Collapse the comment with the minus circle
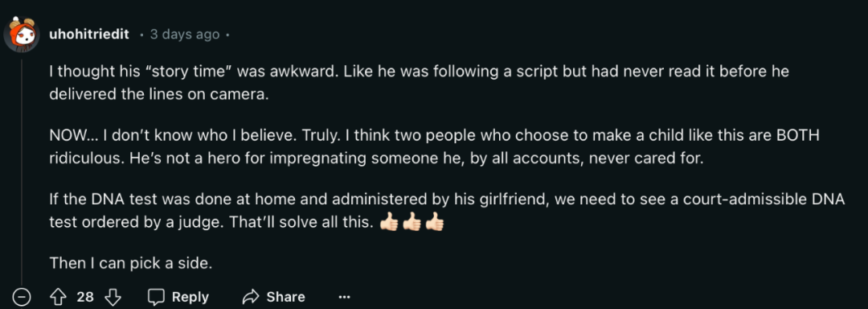Viewport: 868px width, 309px height. 22,297
